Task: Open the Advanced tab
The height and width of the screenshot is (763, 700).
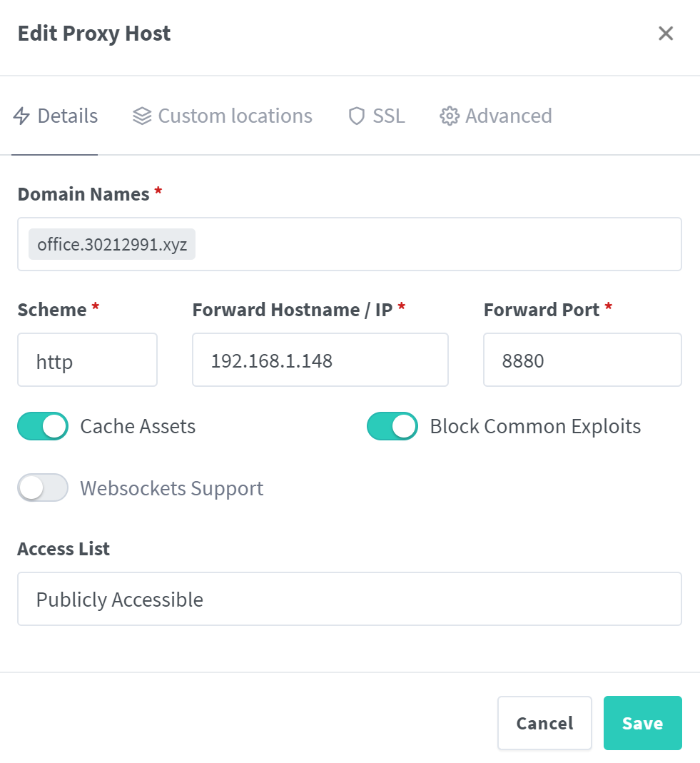Action: (x=509, y=116)
